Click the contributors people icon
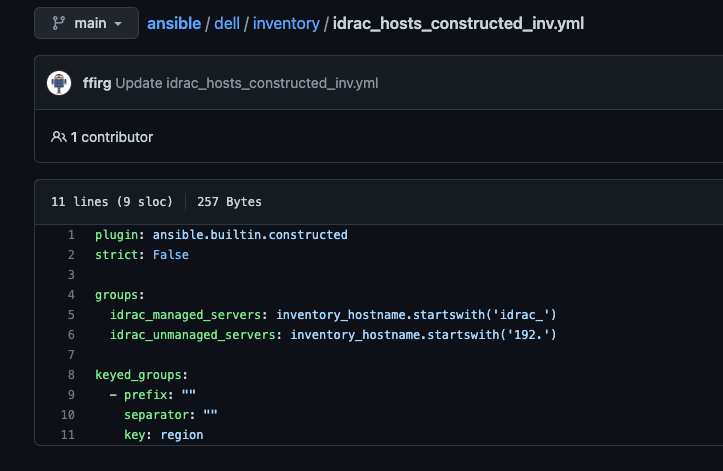The image size is (723, 471). pos(59,137)
